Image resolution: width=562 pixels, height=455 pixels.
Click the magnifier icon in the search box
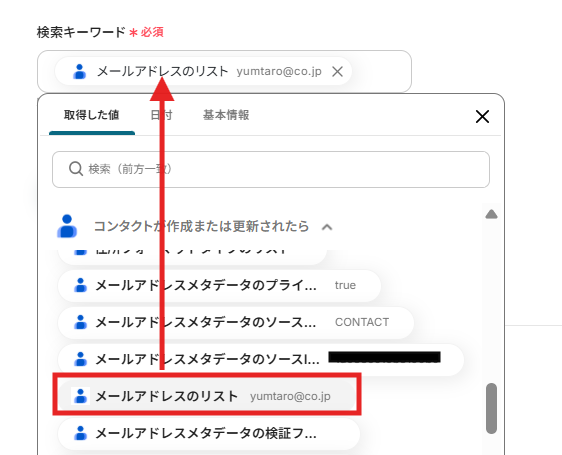[x=76, y=169]
